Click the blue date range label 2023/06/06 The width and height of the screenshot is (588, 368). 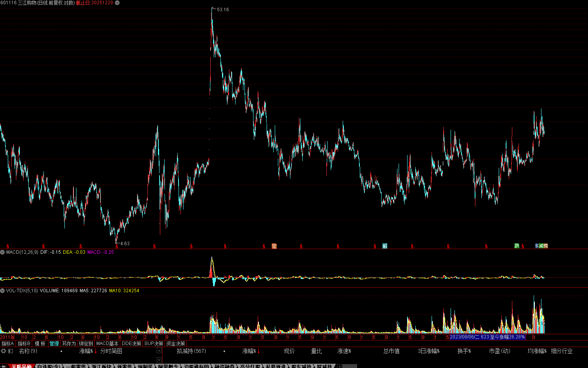(487, 337)
